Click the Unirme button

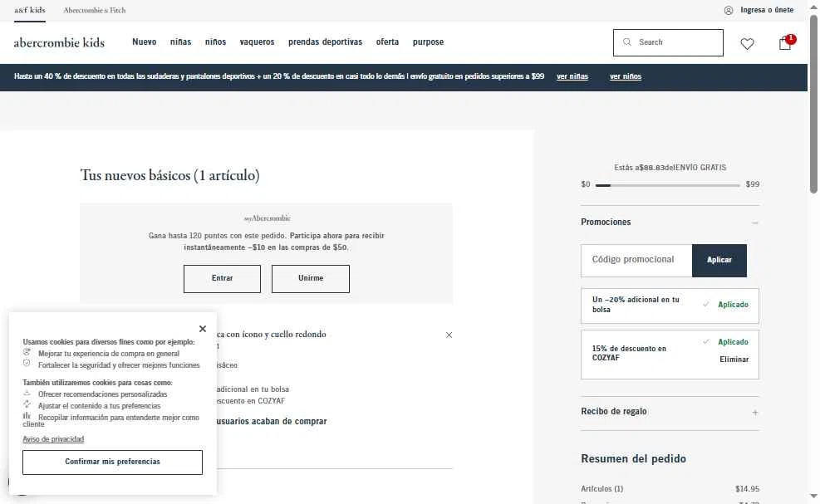(x=310, y=278)
